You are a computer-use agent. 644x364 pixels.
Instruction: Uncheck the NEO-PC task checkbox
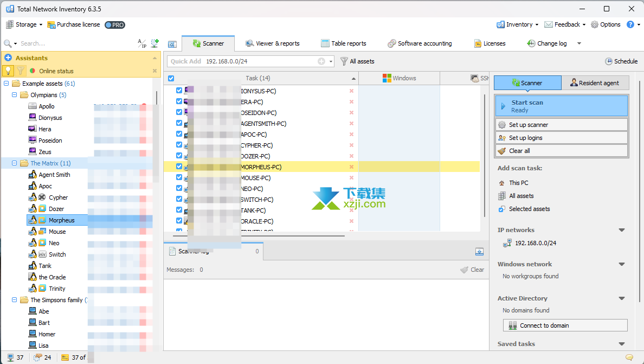(179, 188)
